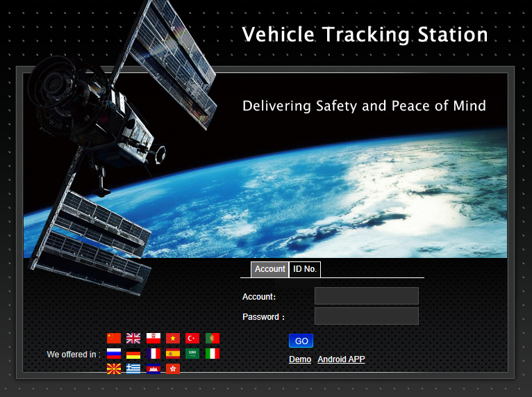Open the Android APP link
532x397 pixels.
[x=341, y=359]
